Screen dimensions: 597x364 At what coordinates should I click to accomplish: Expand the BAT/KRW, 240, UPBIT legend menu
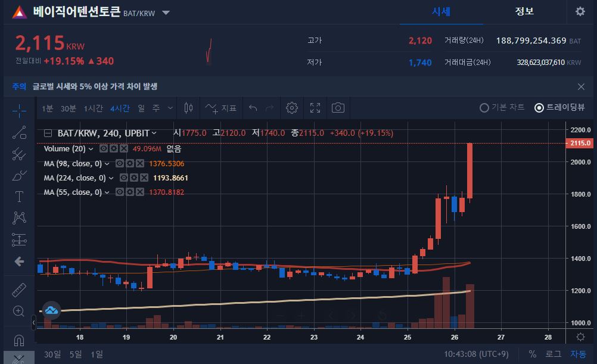[154, 133]
